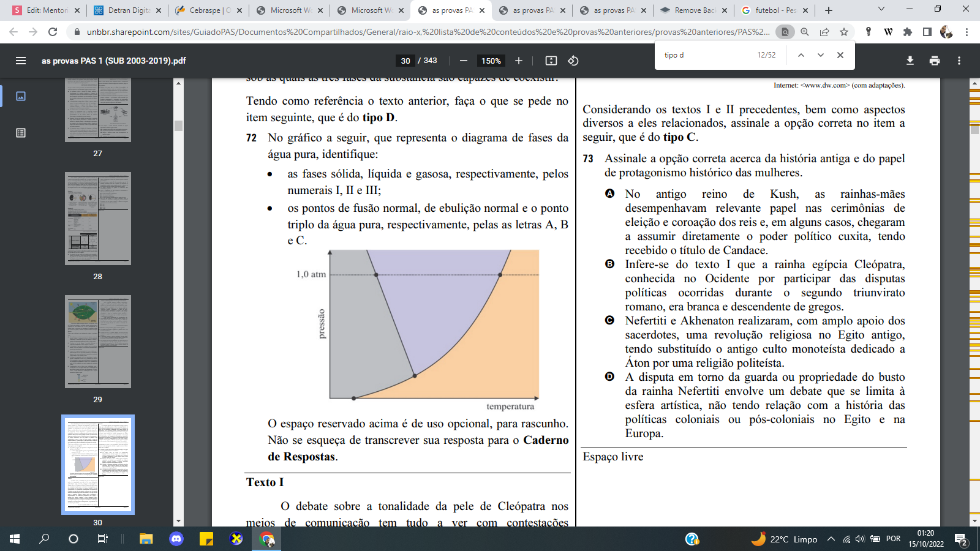Select page 28 thumbnail
The height and width of the screenshot is (551, 980).
(98, 219)
